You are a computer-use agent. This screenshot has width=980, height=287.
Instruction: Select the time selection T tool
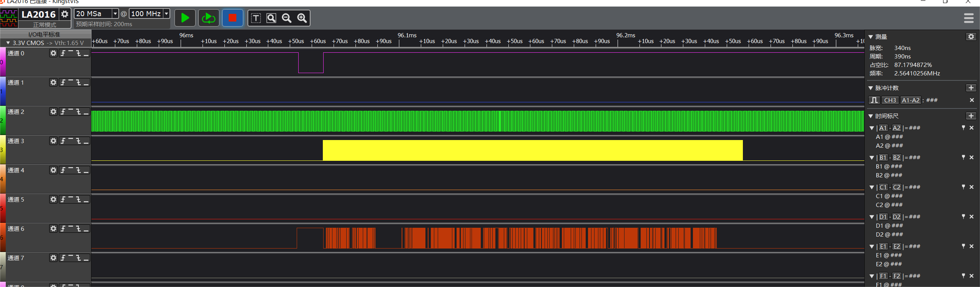pyautogui.click(x=256, y=18)
